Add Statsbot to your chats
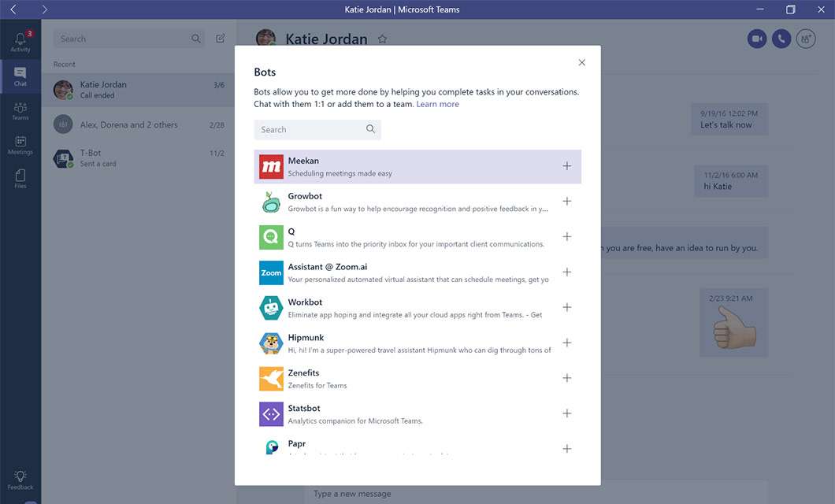Image resolution: width=835 pixels, height=504 pixels. [x=566, y=413]
